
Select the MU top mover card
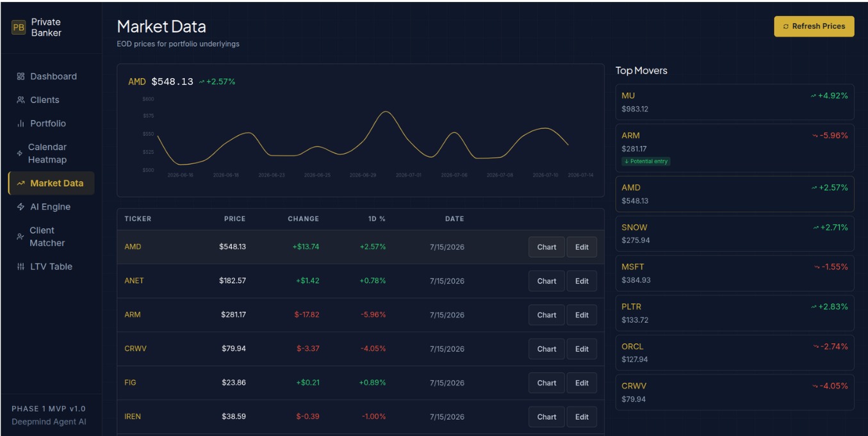735,102
